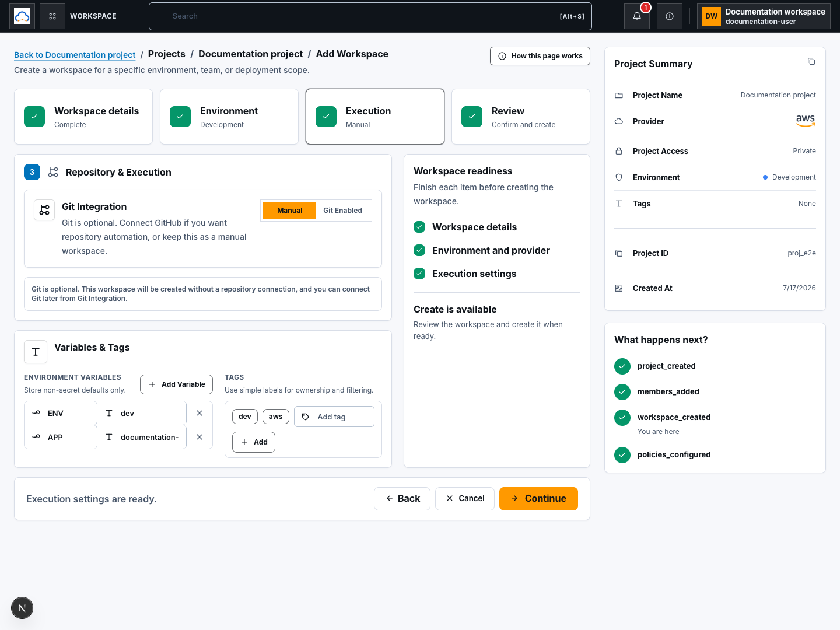Click the key icon beside ENV
The image size is (840, 630).
coord(36,413)
